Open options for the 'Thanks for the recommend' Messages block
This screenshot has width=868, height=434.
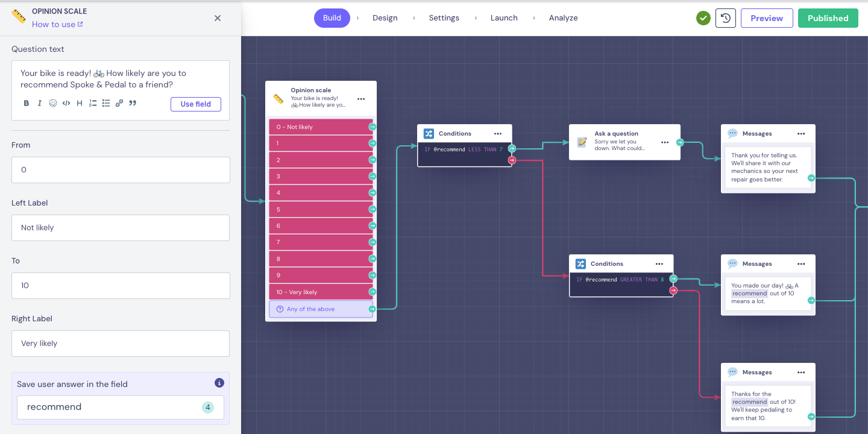[801, 373]
